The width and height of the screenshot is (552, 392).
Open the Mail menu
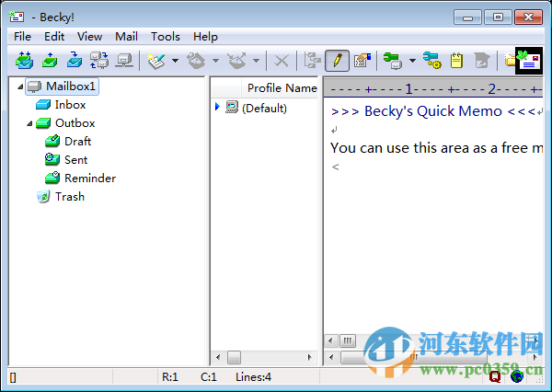point(126,37)
